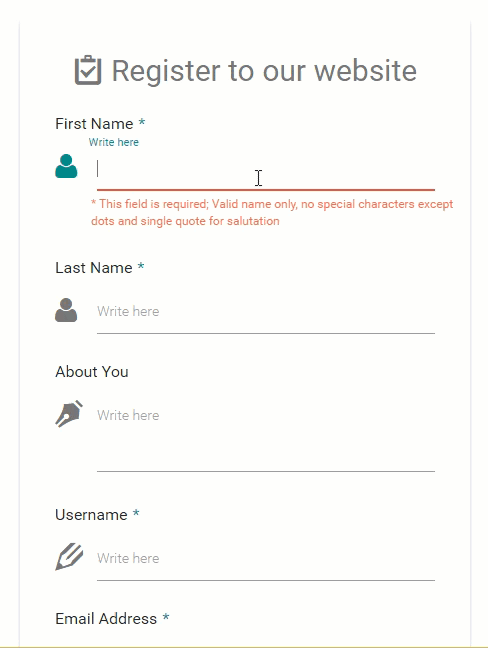The image size is (488, 648).
Task: Click the pencil icon next to Username
Action: (69, 557)
